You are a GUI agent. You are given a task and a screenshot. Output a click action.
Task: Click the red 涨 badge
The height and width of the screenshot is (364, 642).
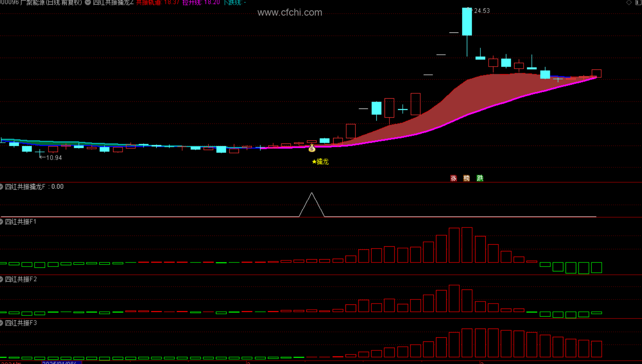point(454,178)
